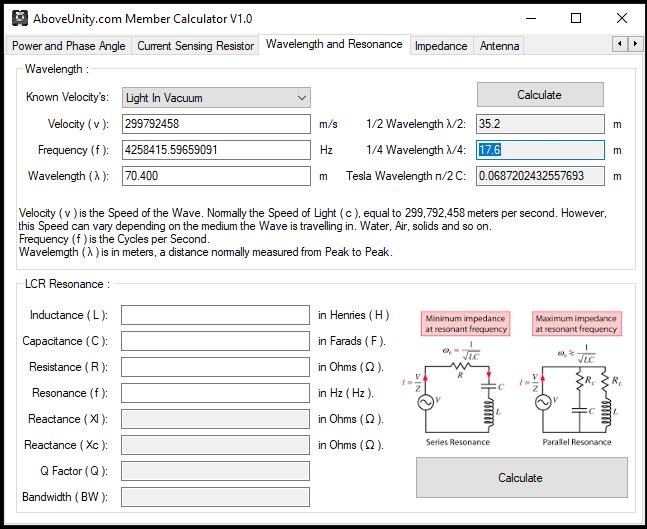
Task: Click the 'Wavelength :' group label
Action: click(x=57, y=69)
